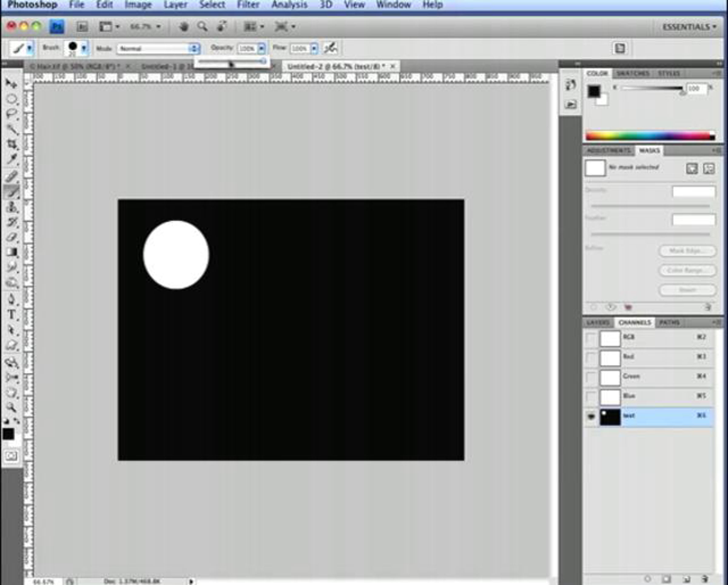Open the brush Mode dropdown
Image resolution: width=728 pixels, height=585 pixels.
158,48
